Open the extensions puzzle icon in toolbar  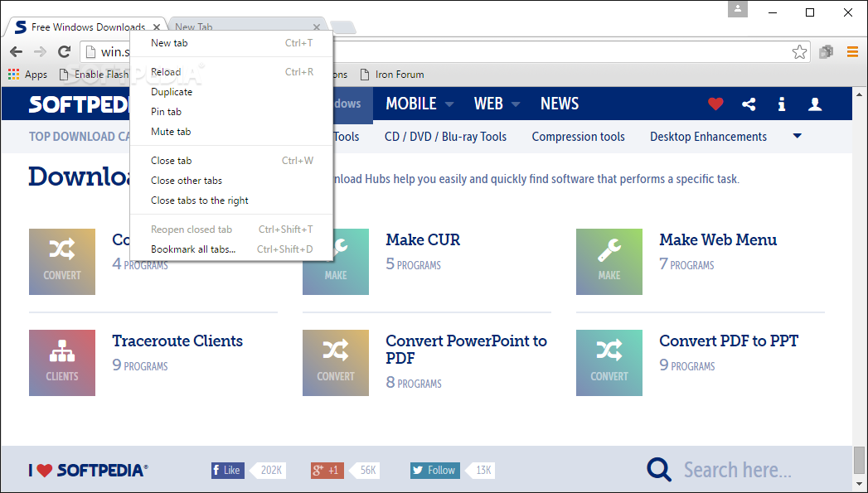[x=827, y=51]
